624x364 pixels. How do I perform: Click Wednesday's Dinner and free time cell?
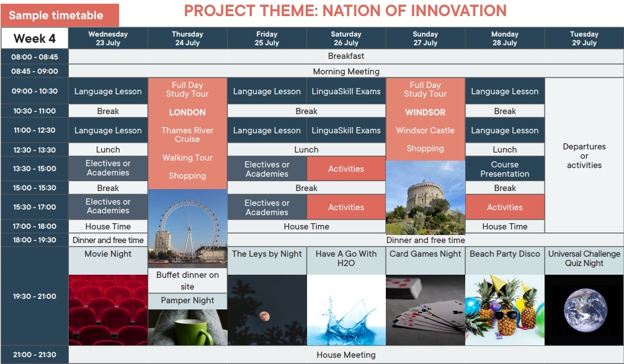click(108, 240)
